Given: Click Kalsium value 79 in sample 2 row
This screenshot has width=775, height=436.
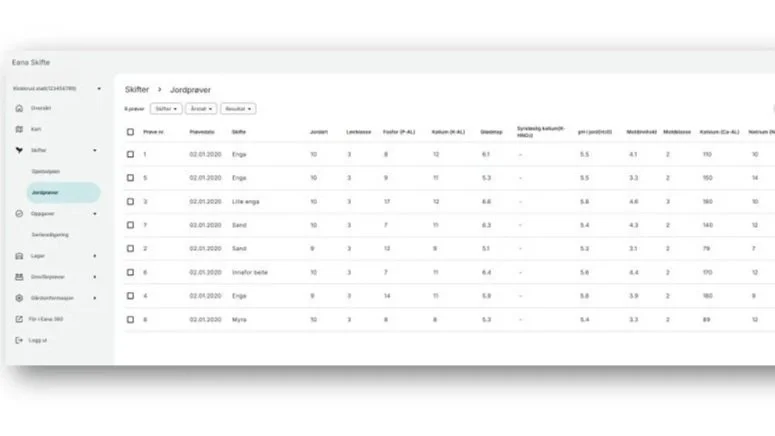Looking at the screenshot, I should pos(706,249).
